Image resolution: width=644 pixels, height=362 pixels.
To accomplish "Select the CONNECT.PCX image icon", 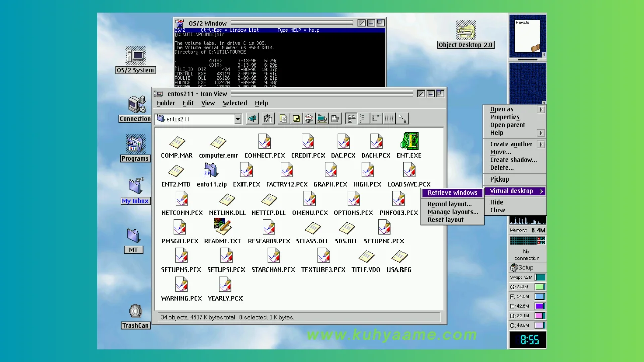I will point(265,142).
